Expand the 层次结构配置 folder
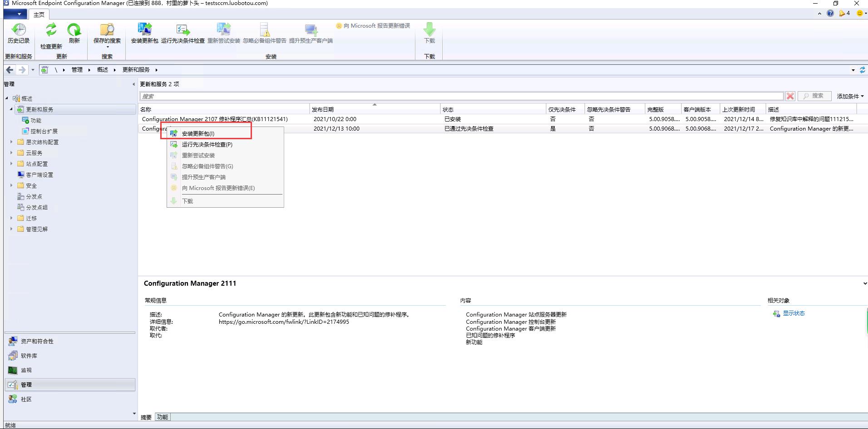Viewport: 868px width, 429px height. (11, 142)
